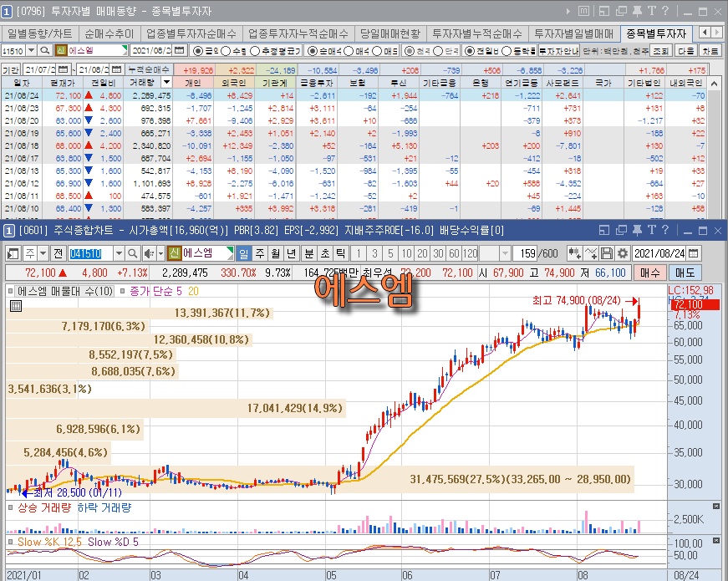Image resolution: width=728 pixels, height=581 pixels.
Task: Select the 순매수 radio button
Action: pos(313,51)
